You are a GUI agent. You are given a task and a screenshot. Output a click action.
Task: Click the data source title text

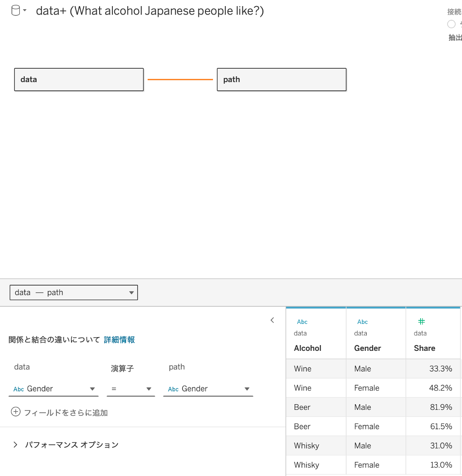pos(150,11)
